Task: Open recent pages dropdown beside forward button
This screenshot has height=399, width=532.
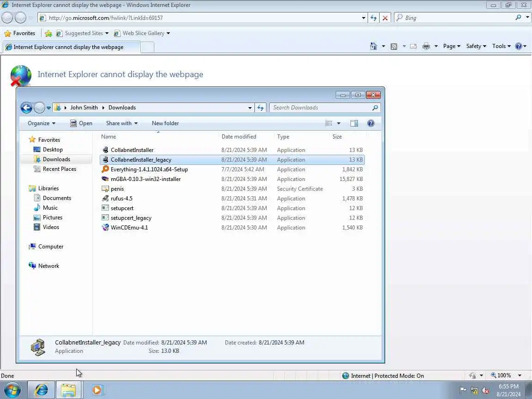Action: tap(49, 108)
